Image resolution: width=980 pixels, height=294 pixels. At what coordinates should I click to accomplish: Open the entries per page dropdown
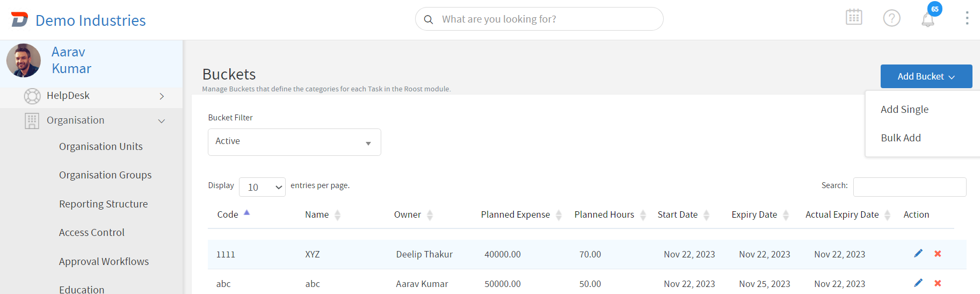pyautogui.click(x=262, y=187)
